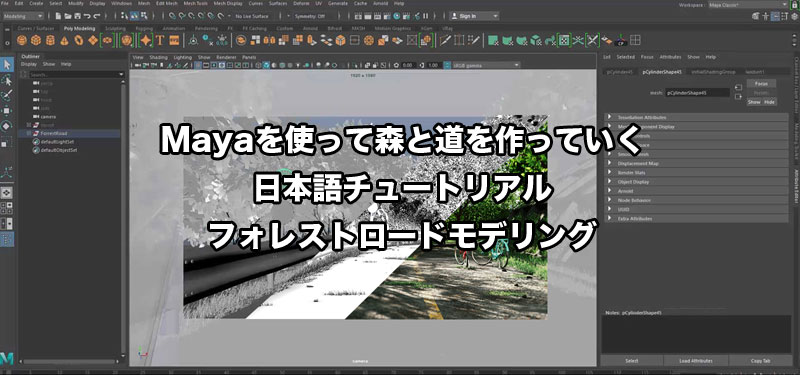This screenshot has height=375, width=800.
Task: Add a polygon cone primitive
Action: tap(65, 40)
